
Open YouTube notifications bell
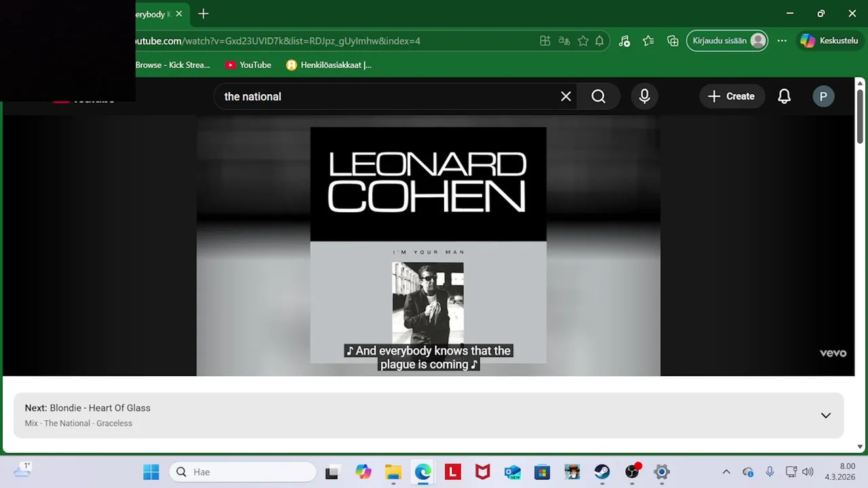tap(784, 96)
